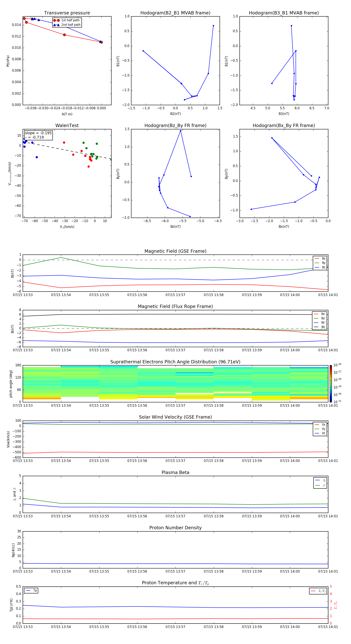
Task: Click the βp entry in Plasma Beta legend
Action: click(320, 480)
